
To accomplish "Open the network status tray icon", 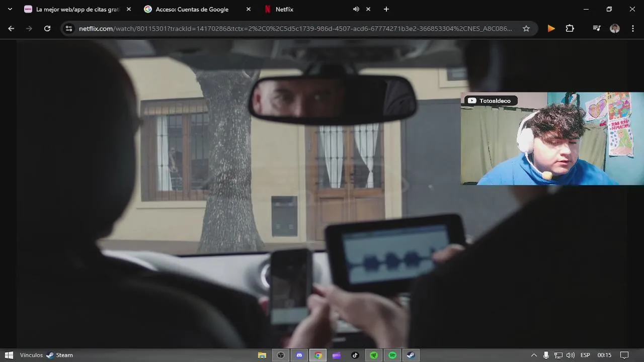I will point(558,355).
